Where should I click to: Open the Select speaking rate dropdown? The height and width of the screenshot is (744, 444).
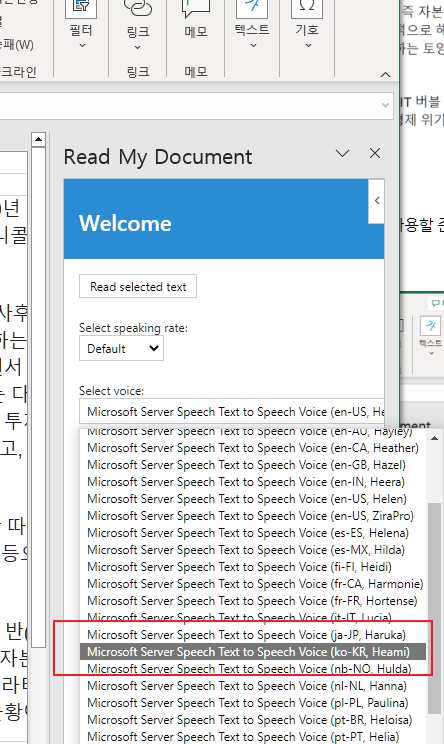121,348
